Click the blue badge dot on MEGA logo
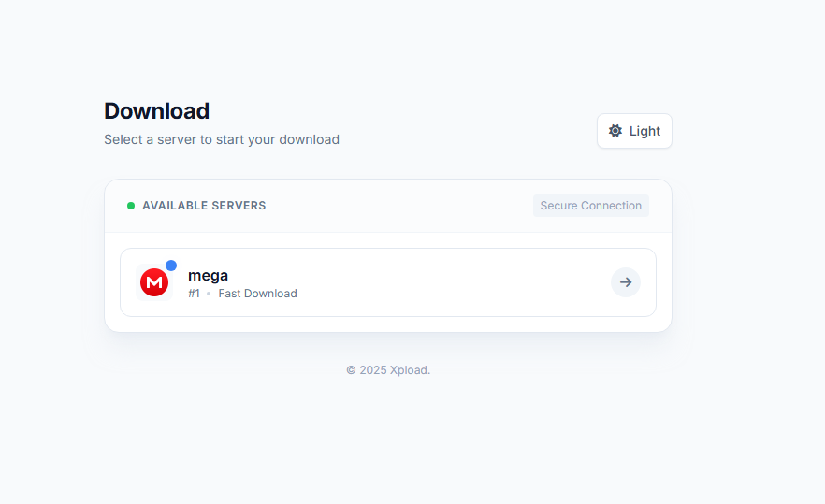This screenshot has width=825, height=504. click(x=171, y=266)
